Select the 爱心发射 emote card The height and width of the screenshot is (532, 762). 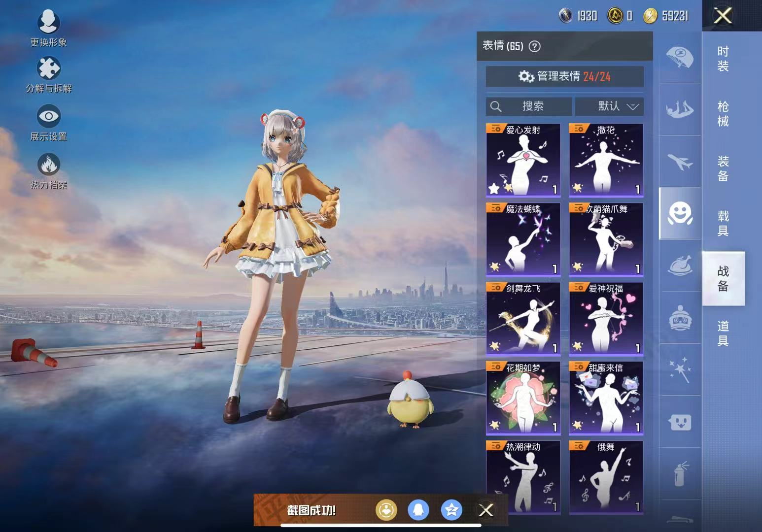[x=523, y=160]
